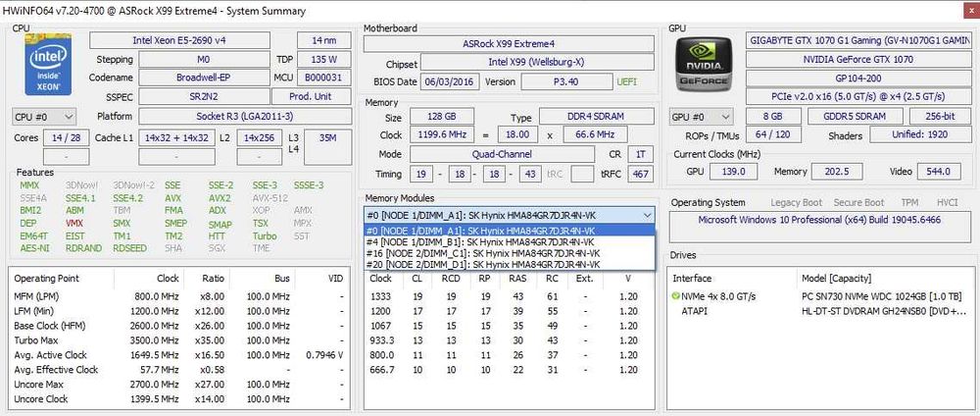This screenshot has width=980, height=416.
Task: Click the Avg. Effective Clock row
Action: point(179,370)
